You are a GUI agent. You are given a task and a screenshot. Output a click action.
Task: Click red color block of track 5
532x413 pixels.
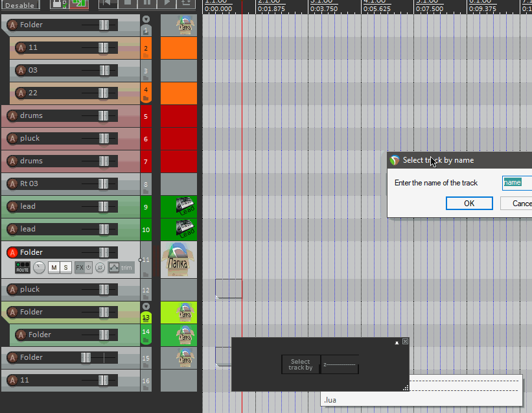(x=179, y=116)
